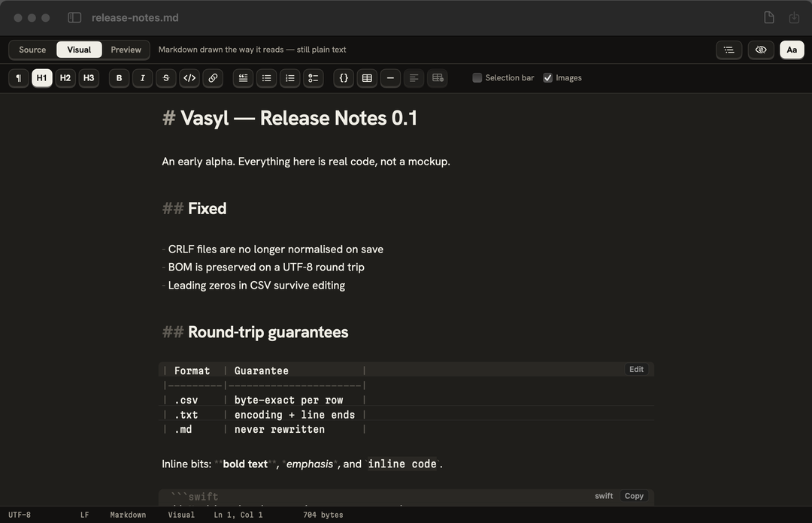Insert a bulleted list
This screenshot has width=812, height=523.
click(x=267, y=77)
